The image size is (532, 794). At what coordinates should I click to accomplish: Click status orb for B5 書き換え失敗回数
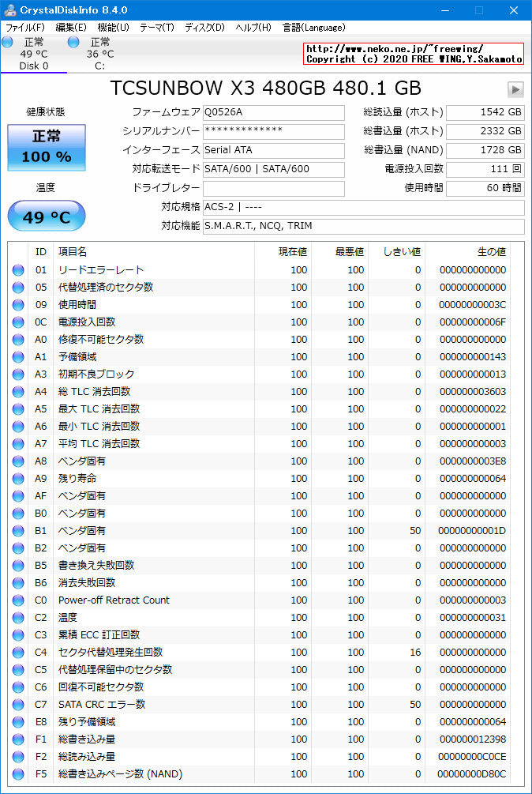tap(18, 565)
